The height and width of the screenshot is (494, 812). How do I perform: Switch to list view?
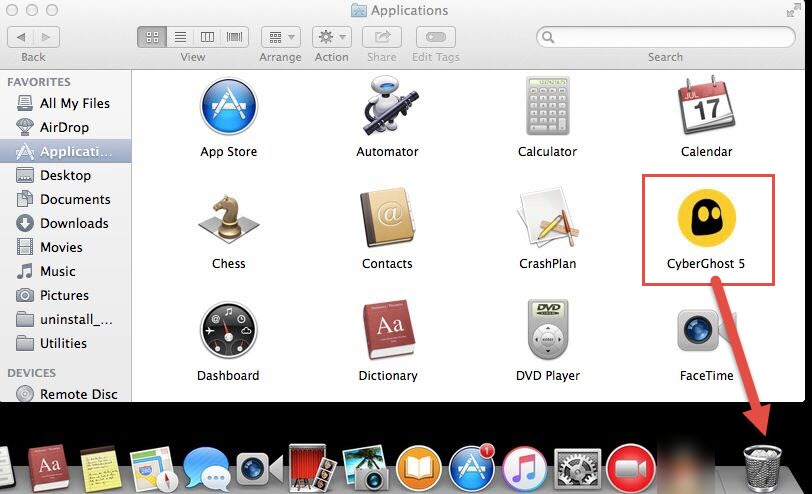[180, 37]
